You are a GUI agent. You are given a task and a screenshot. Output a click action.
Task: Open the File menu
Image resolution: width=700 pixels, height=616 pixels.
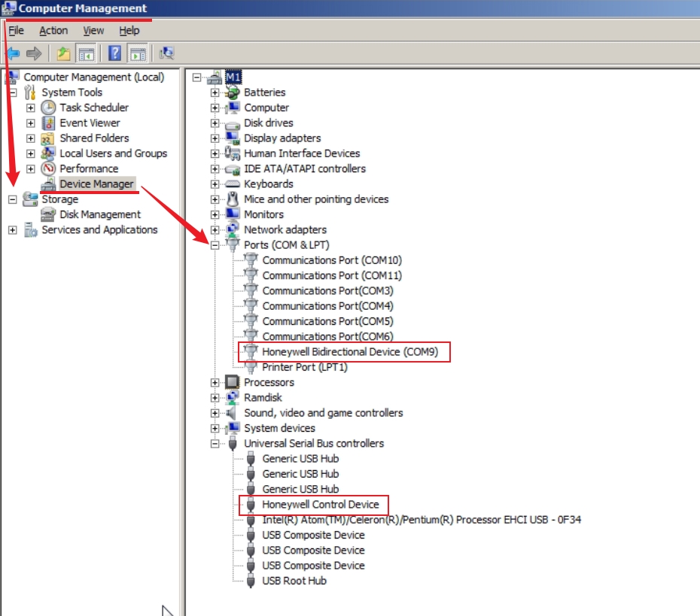point(16,30)
